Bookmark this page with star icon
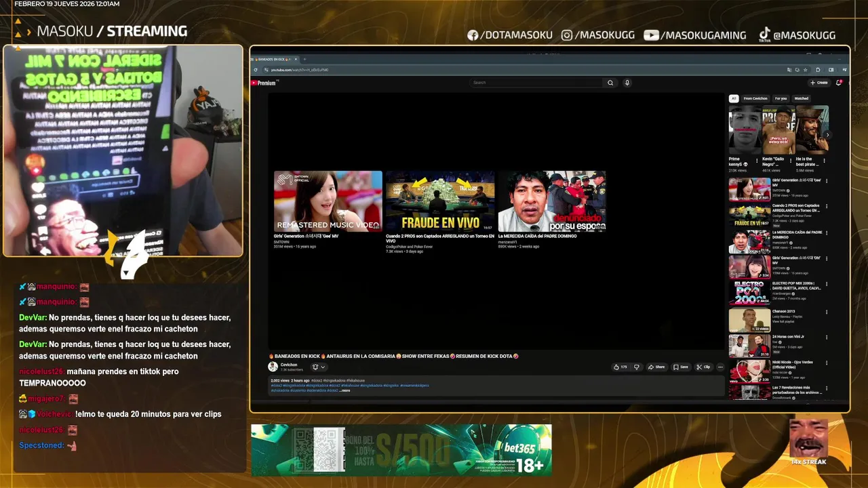The width and height of the screenshot is (868, 488). pyautogui.click(x=807, y=70)
